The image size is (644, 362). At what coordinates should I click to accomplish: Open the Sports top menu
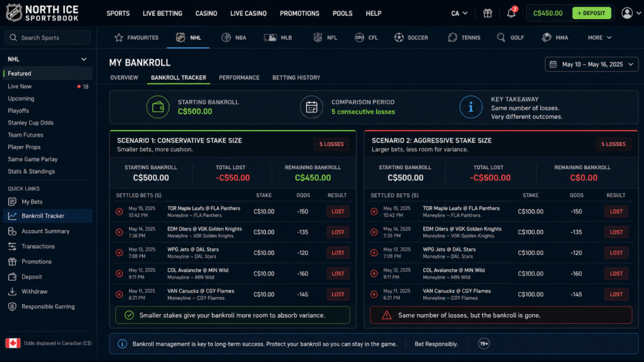tap(118, 13)
